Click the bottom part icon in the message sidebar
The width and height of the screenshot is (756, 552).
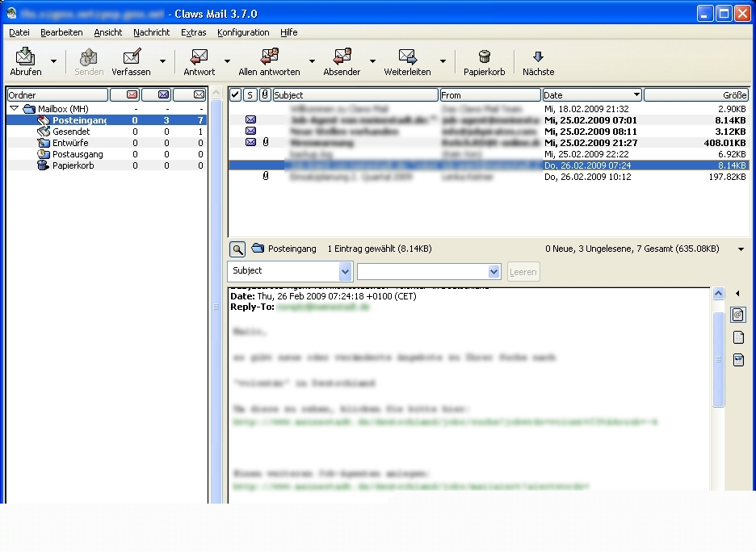pos(738,360)
